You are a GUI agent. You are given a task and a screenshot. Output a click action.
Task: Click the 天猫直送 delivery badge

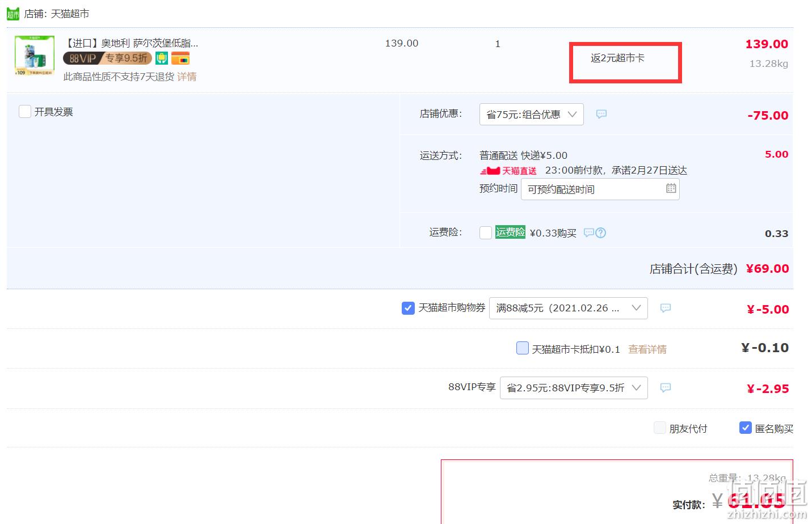tap(508, 171)
